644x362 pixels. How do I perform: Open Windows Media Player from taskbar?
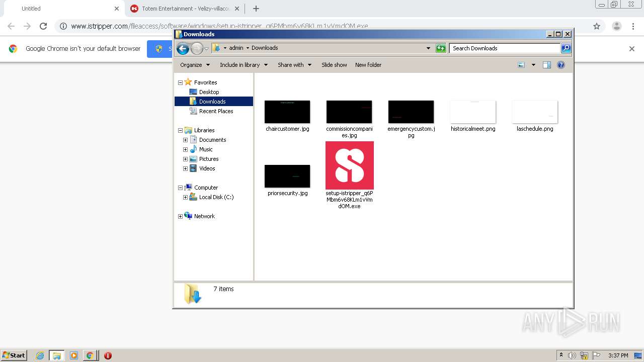coord(73,355)
